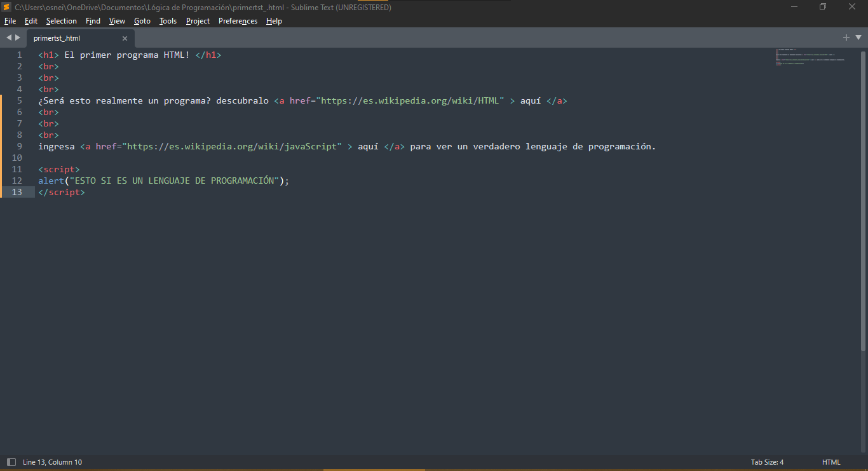
Task: Click the vertical scrollbar of the editor
Action: coord(863,201)
